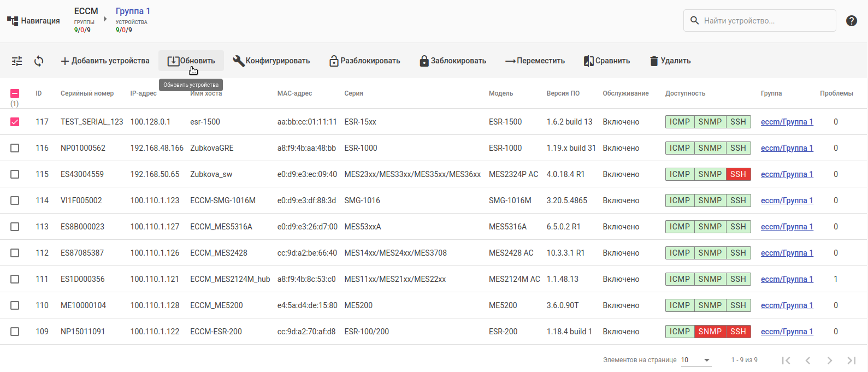The image size is (868, 372).
Task: Open eccm/Группа 1 link for device 114
Action: pos(787,200)
